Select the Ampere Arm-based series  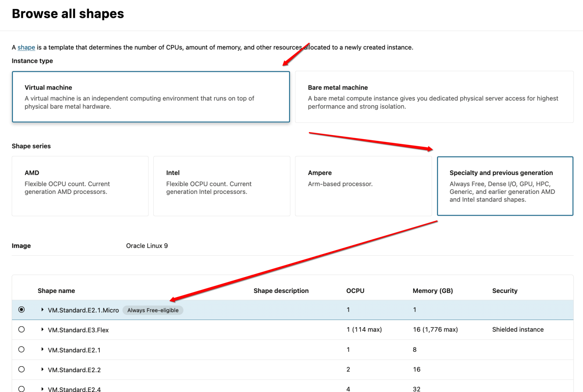click(363, 186)
